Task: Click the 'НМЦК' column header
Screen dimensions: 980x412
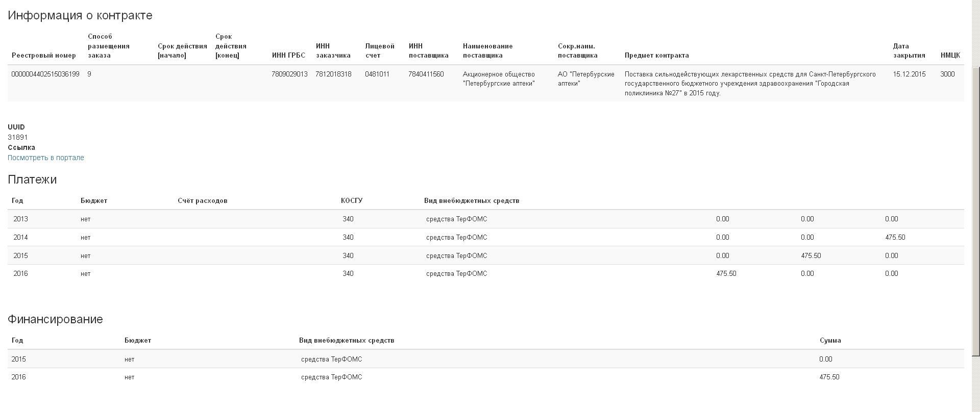Action: pyautogui.click(x=950, y=55)
